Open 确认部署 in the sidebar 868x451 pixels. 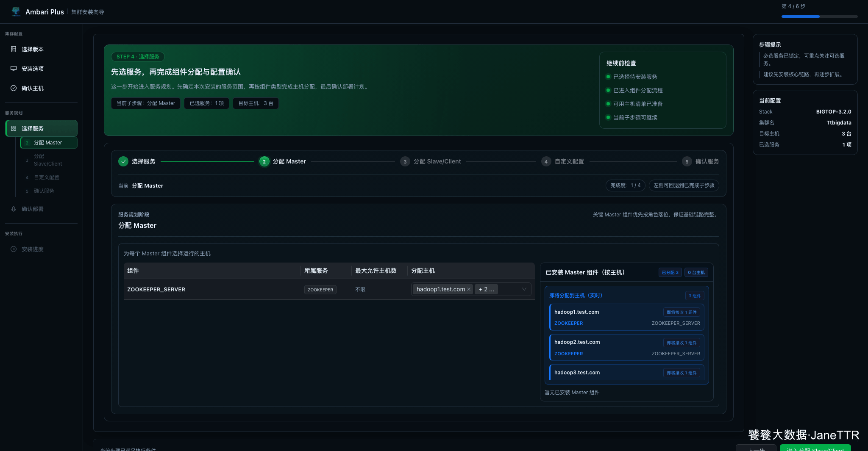tap(42, 209)
